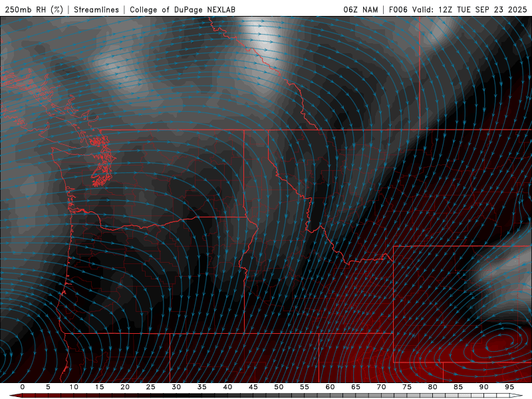This screenshot has height=399, width=532.
Task: Click the "Streamlines" header label
Action: [96, 9]
